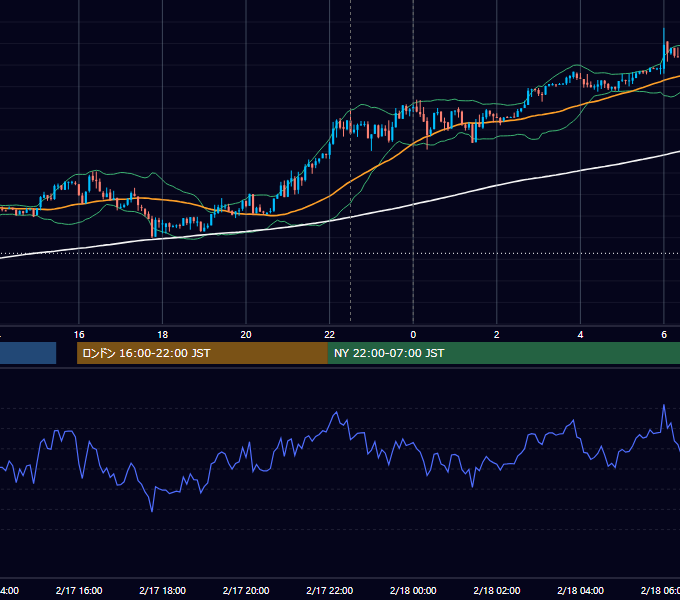Click the 16 hour label on the price chart axis
This screenshot has height=600, width=680.
[x=79, y=335]
